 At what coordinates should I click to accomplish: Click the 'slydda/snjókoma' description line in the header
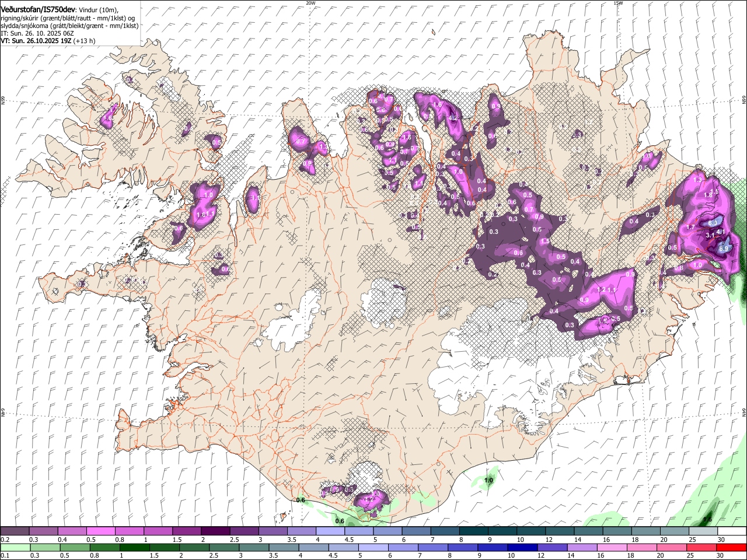69,26
